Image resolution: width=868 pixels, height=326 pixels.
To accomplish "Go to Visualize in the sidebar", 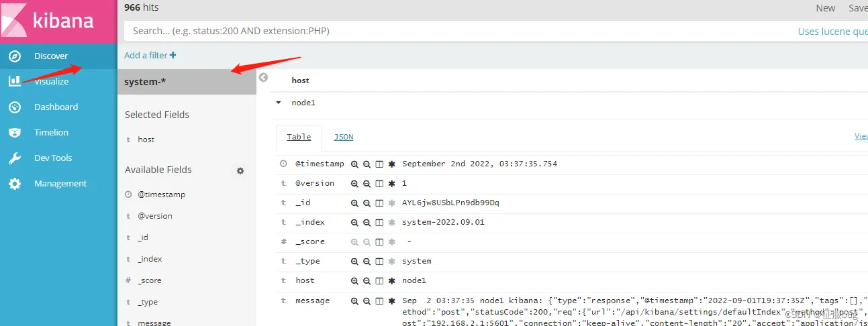I will [51, 81].
